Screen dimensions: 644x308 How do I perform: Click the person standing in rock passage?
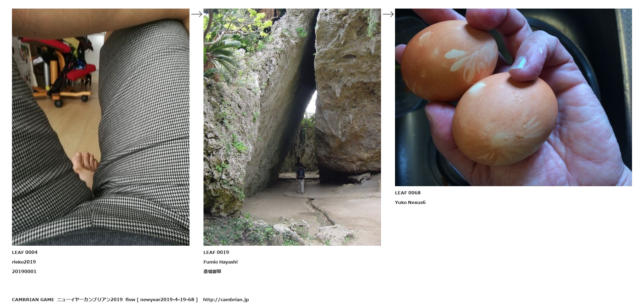click(x=300, y=178)
